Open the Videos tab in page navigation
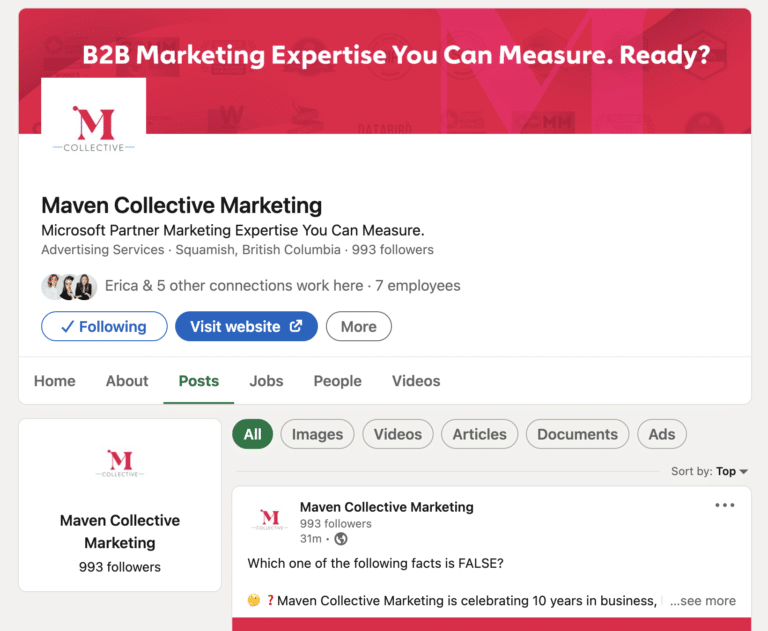768x631 pixels. [416, 381]
